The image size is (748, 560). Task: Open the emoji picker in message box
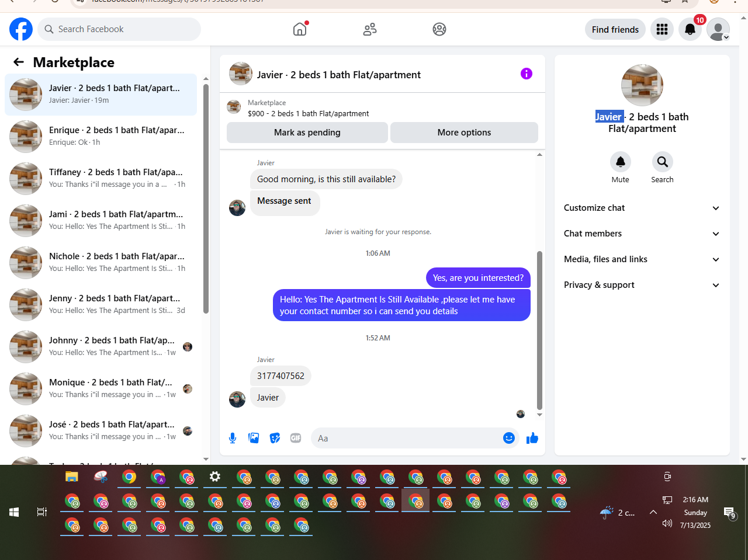(x=509, y=438)
